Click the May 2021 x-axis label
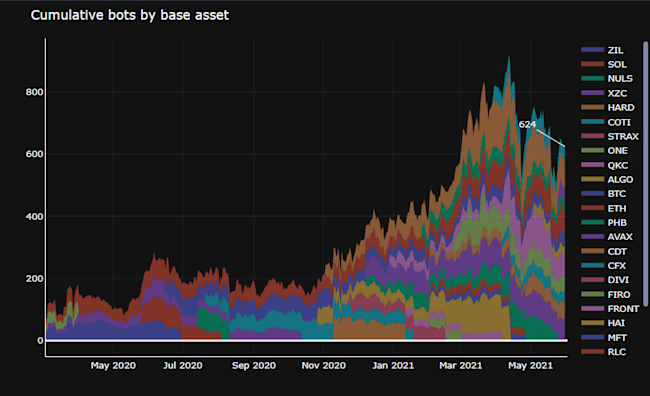Screen dimensions: 650x396 (530, 365)
